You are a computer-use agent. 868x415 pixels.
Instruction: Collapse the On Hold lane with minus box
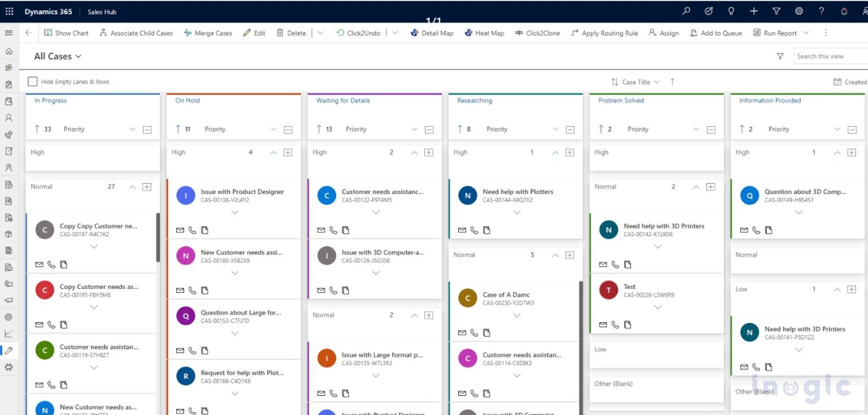point(288,129)
